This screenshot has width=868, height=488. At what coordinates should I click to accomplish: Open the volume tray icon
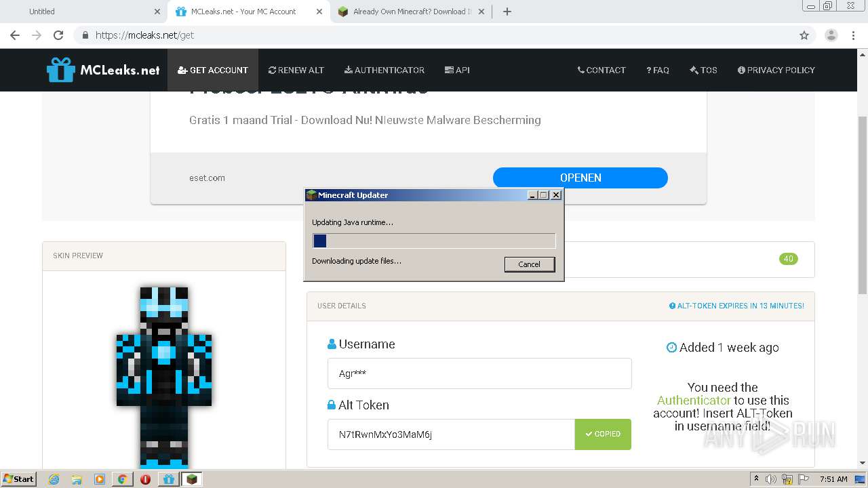771,479
